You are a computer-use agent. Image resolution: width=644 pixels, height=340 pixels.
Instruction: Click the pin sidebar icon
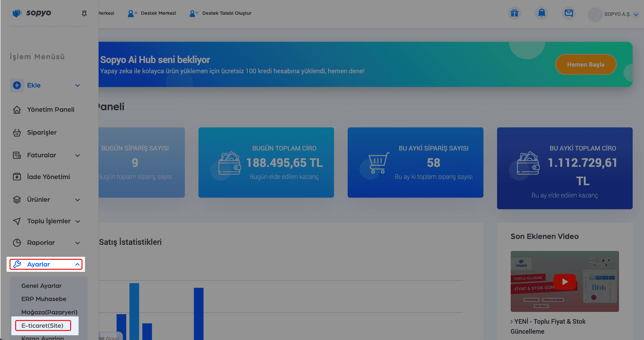point(84,13)
